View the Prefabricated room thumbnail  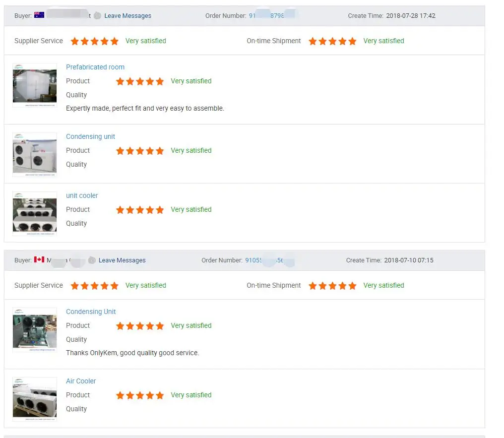[x=35, y=85]
